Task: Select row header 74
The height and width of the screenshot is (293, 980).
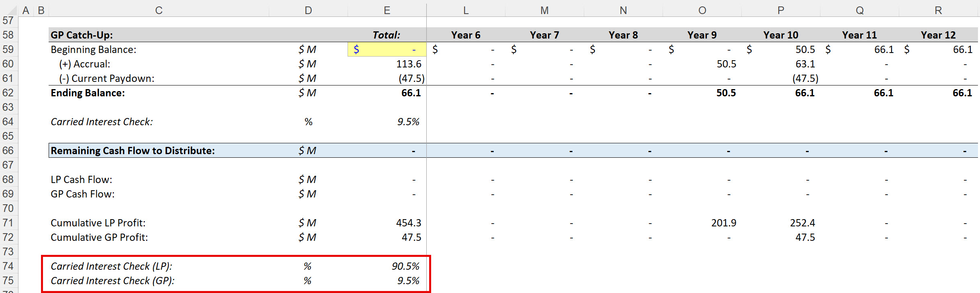Action: [x=8, y=266]
